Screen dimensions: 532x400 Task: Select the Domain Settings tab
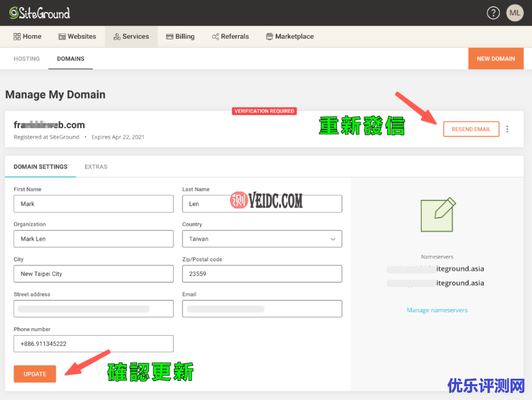tap(40, 166)
